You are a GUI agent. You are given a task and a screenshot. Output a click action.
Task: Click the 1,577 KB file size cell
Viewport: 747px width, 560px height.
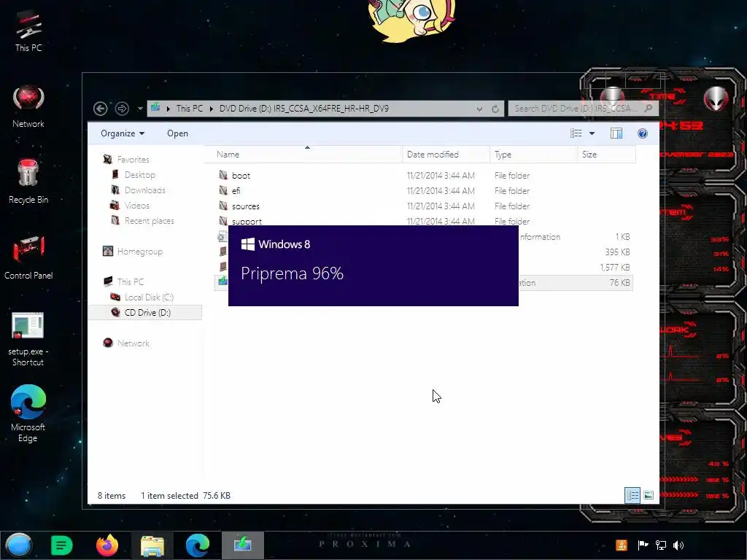[x=615, y=267]
